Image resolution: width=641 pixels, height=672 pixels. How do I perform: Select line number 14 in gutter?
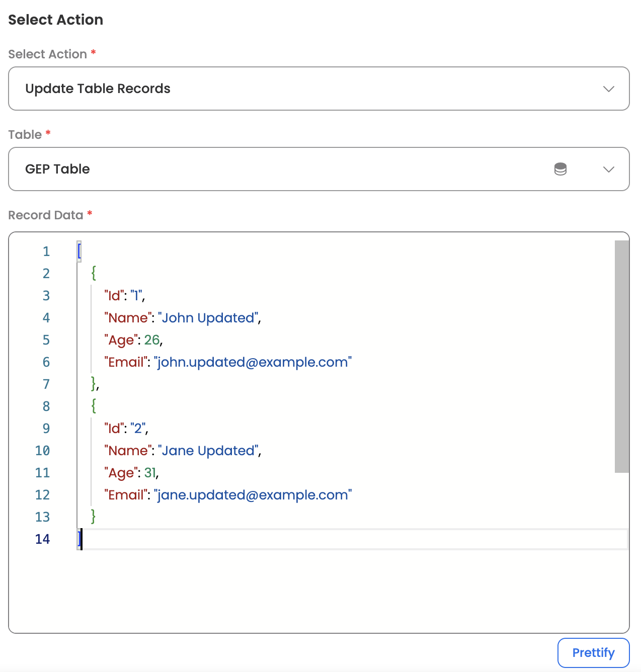click(43, 539)
